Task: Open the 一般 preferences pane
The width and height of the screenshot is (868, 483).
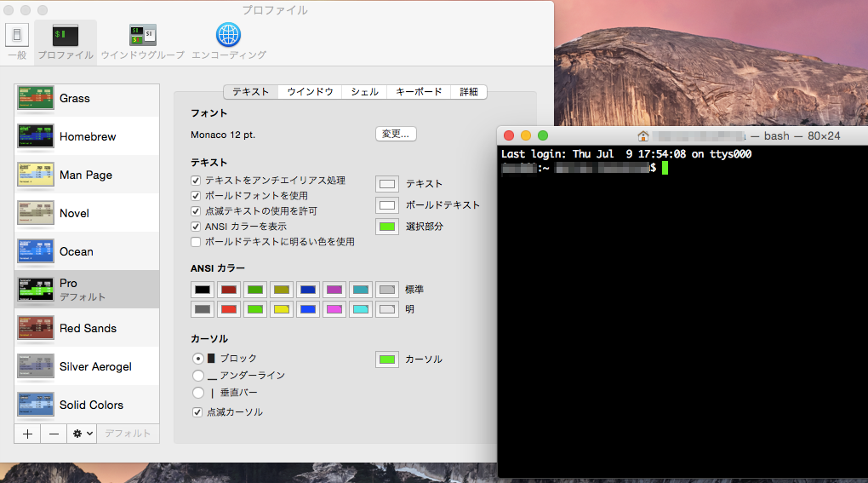Action: click(17, 42)
